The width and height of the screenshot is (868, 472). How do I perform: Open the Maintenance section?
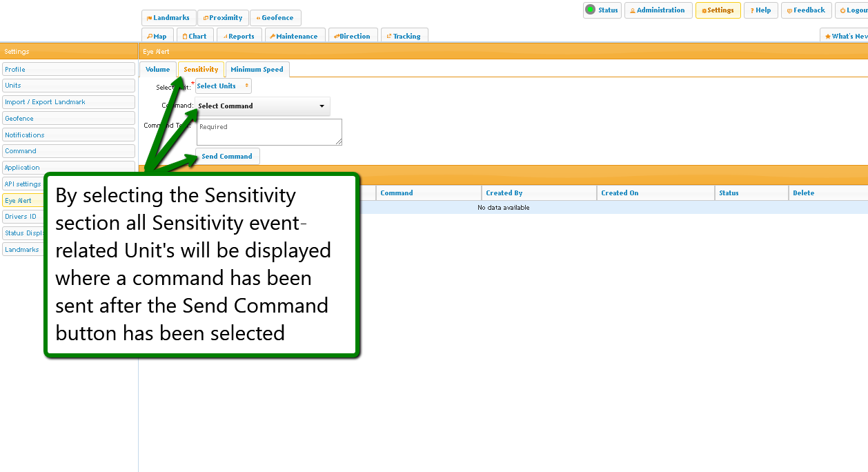294,37
